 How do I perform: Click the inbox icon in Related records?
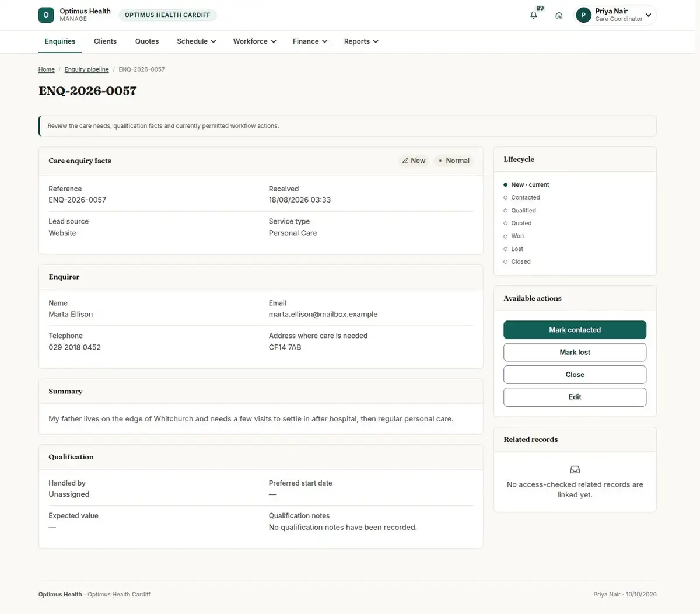(575, 469)
